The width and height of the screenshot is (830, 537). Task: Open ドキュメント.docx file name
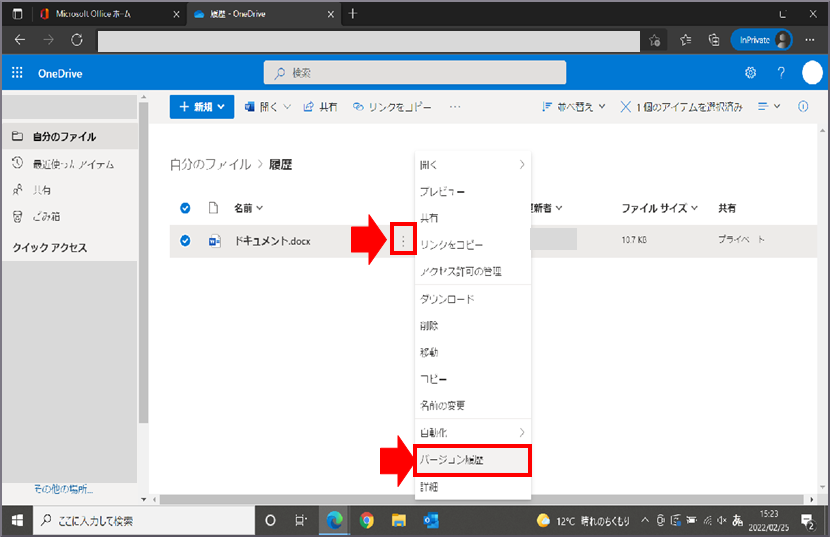click(x=273, y=241)
